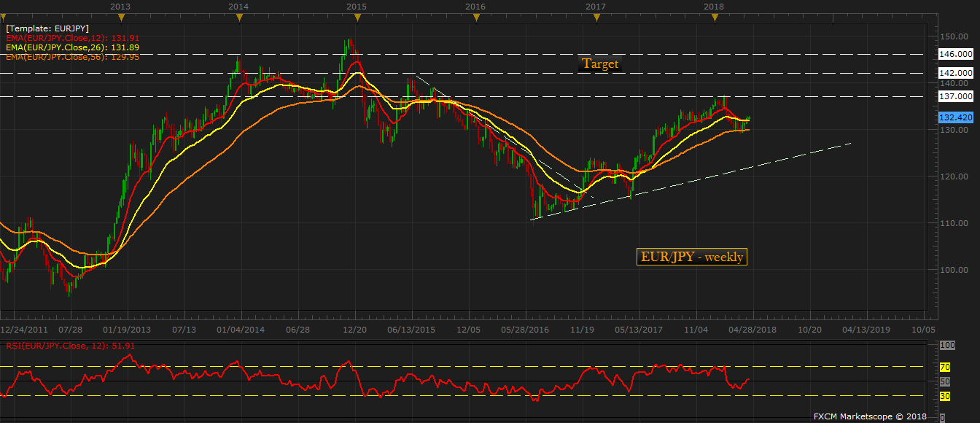Click the 100.00 price axis value
This screenshot has height=423, width=980.
[x=954, y=270]
